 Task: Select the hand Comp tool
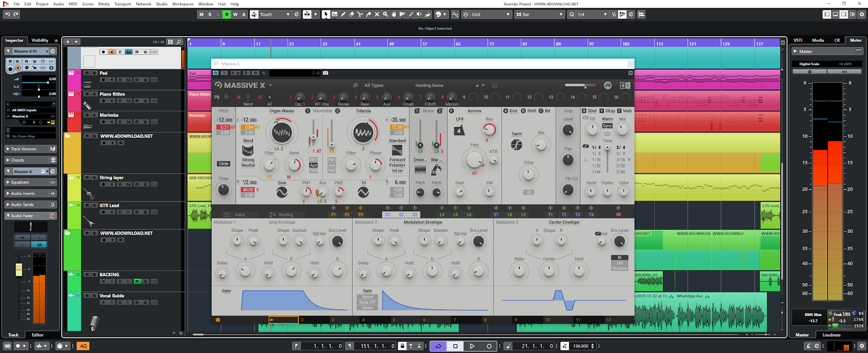394,15
